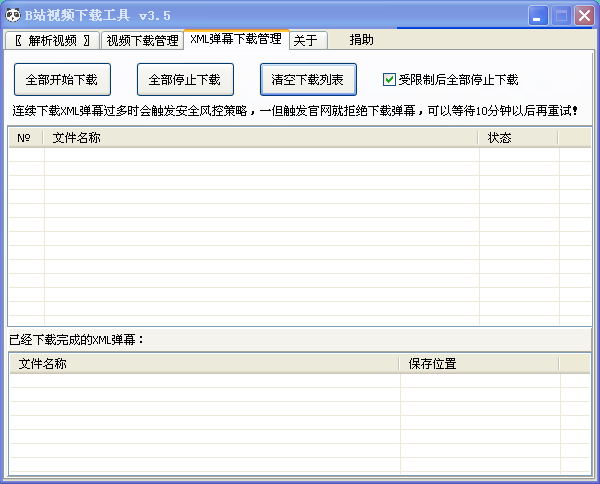
Task: Click 文件名称 header in completed list
Action: [x=204, y=363]
